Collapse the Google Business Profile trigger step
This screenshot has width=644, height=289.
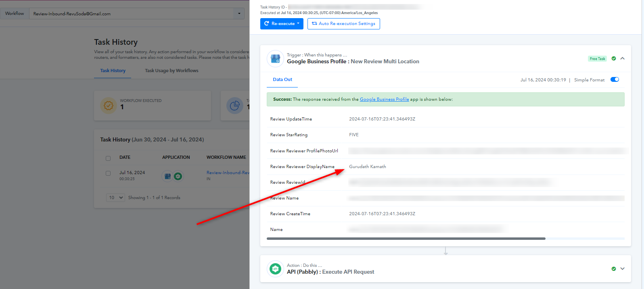coord(623,58)
